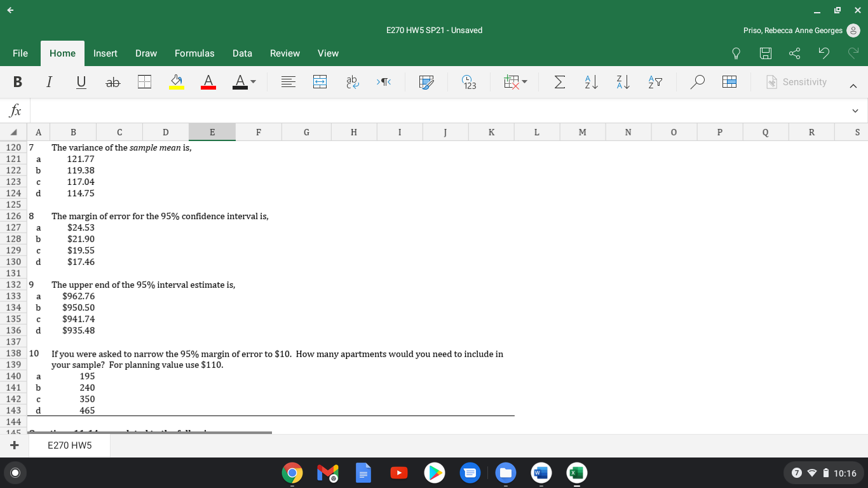This screenshot has width=868, height=488.
Task: Toggle italic formatting
Action: (49, 82)
